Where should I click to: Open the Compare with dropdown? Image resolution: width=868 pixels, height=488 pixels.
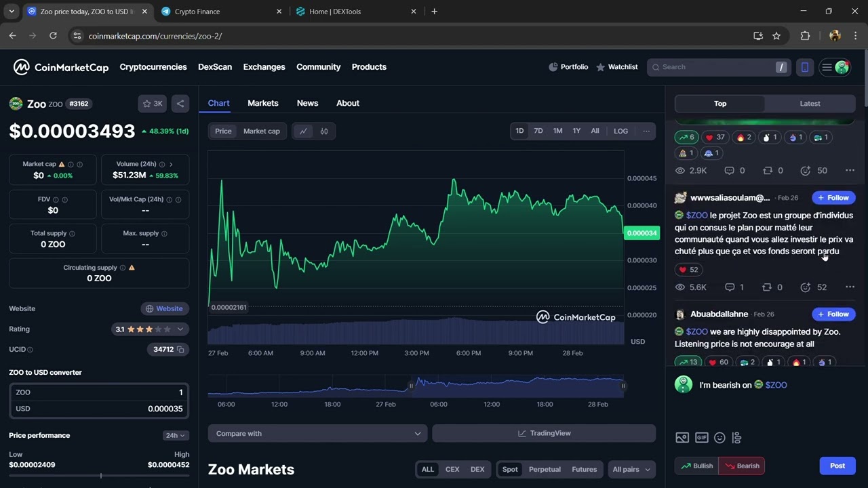click(317, 433)
